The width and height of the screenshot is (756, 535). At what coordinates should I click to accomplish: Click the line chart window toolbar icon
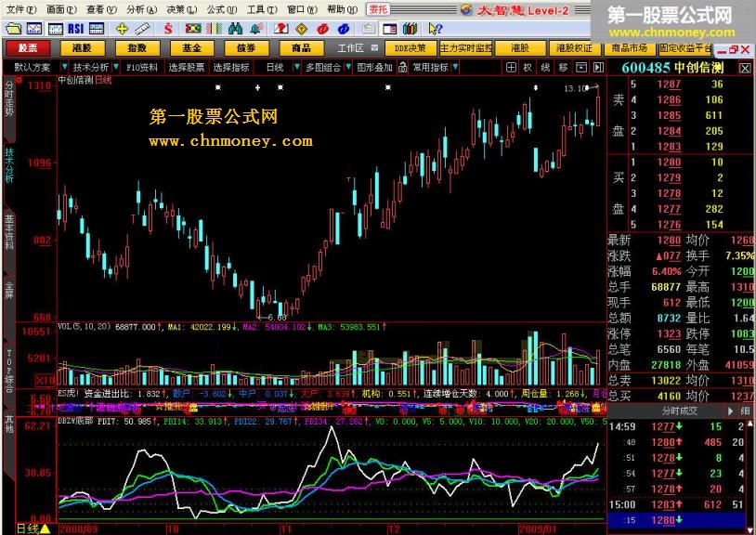point(33,29)
